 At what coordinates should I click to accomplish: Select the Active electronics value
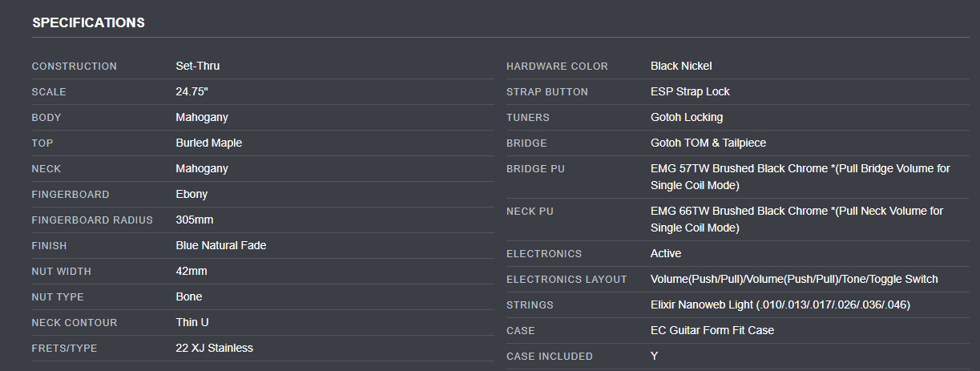tap(666, 253)
